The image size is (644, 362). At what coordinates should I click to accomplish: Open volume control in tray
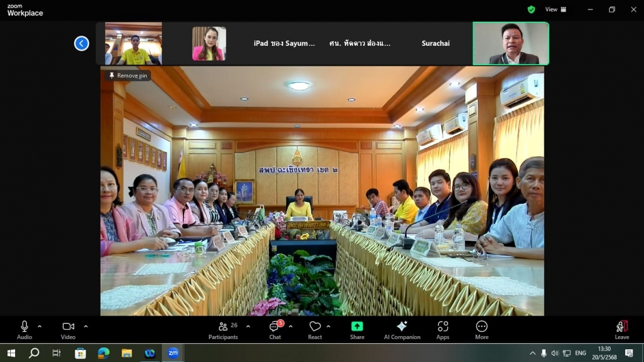pos(555,353)
